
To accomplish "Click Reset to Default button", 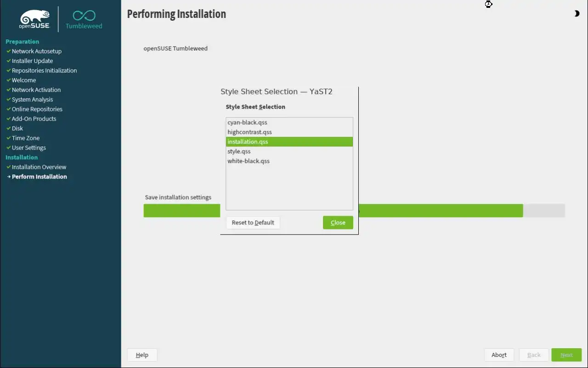I will tap(253, 223).
